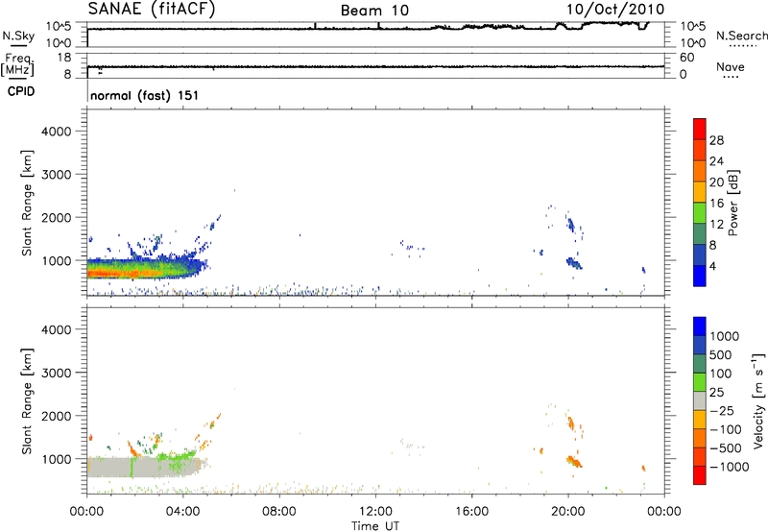Click the 16:00 time tick label
Image resolution: width=768 pixels, height=532 pixels.
click(471, 512)
